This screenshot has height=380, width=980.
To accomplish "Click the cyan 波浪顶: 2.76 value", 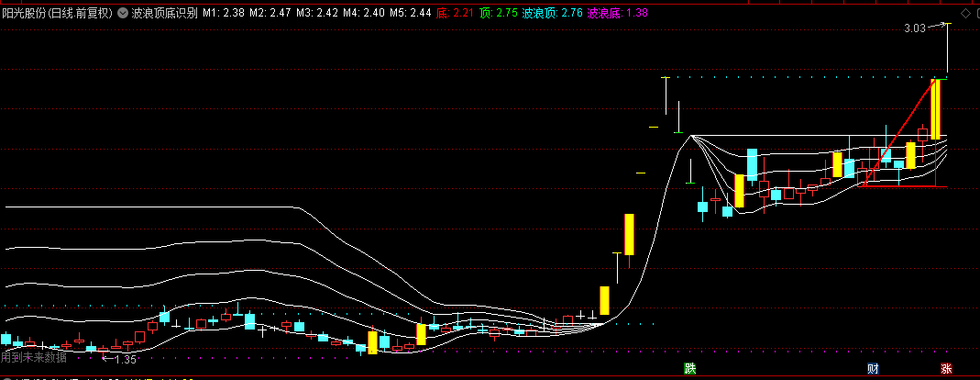I will 553,13.
